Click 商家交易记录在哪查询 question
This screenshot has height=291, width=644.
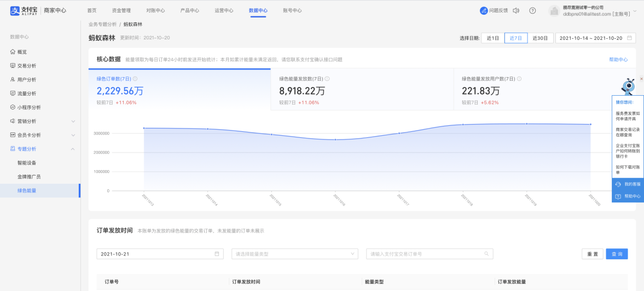coord(628,132)
